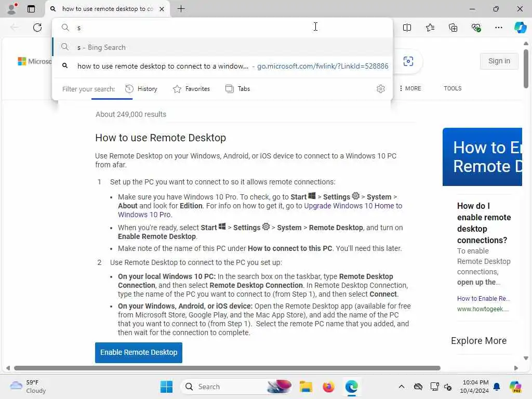The height and width of the screenshot is (399, 532).
Task: Open notifications bell icon
Action: click(497, 387)
